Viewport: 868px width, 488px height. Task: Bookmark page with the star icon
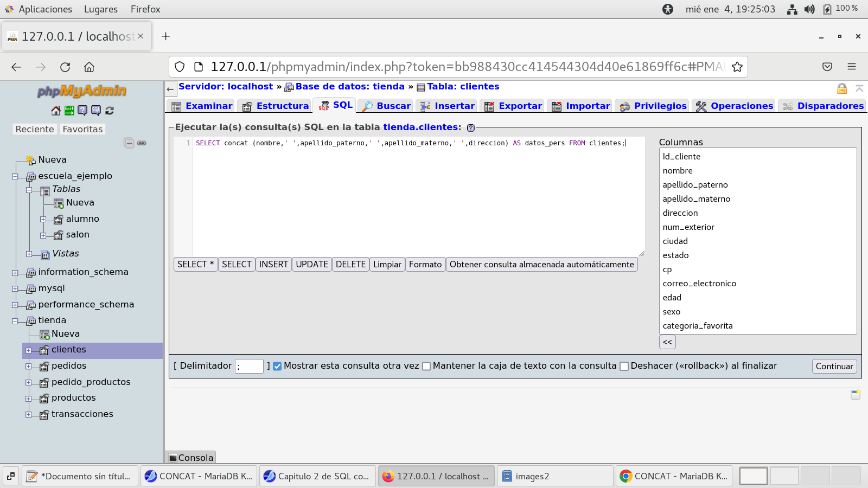(x=737, y=67)
